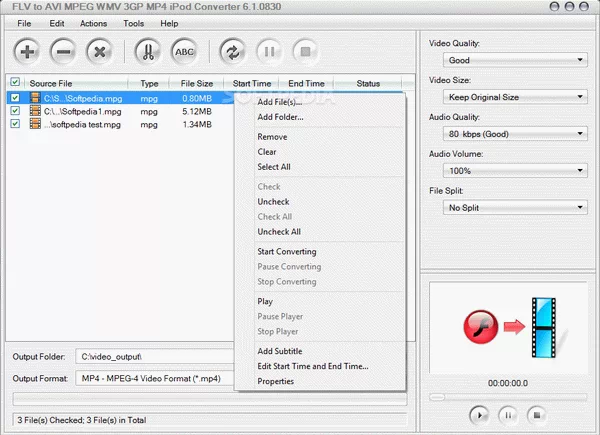The width and height of the screenshot is (600, 435).
Task: Click the Pause Converting toolbar icon
Action: pyautogui.click(x=269, y=52)
